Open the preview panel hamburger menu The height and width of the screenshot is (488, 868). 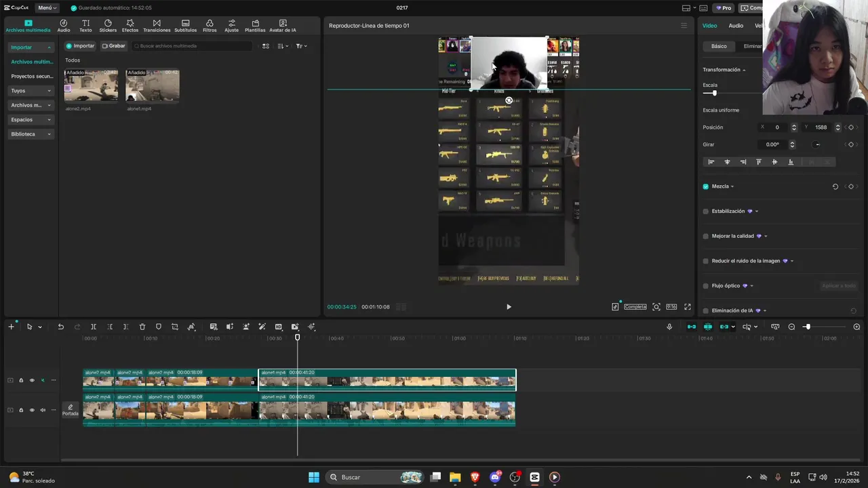coord(684,26)
